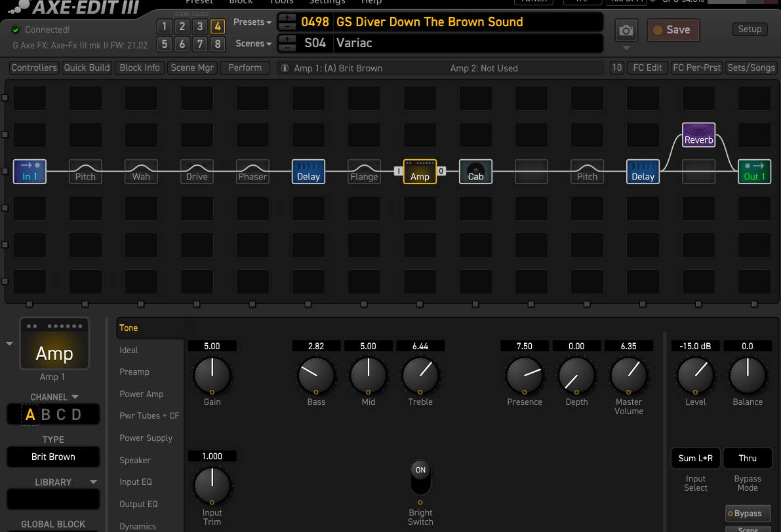Click the Level value -15.0 dB field
This screenshot has width=781, height=532.
pos(695,346)
